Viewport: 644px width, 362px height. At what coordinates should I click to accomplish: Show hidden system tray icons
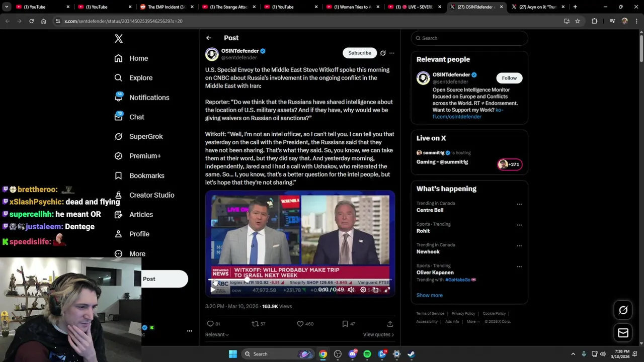click(573, 354)
